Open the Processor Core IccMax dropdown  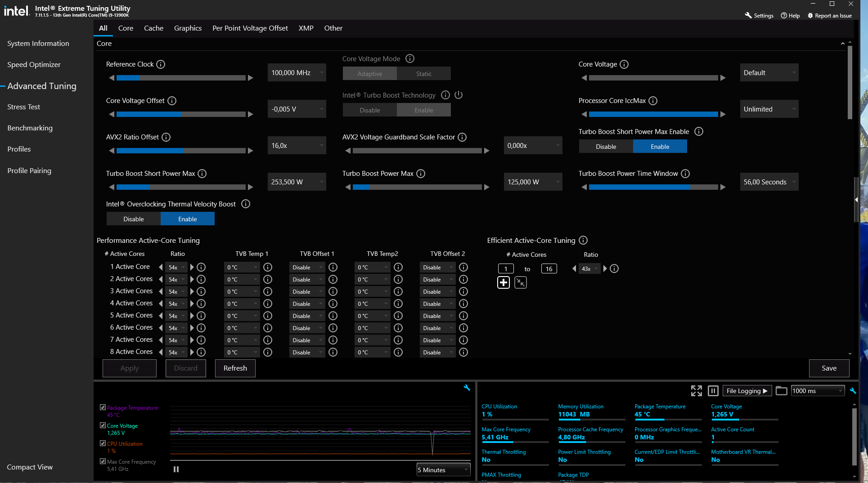[x=769, y=109]
